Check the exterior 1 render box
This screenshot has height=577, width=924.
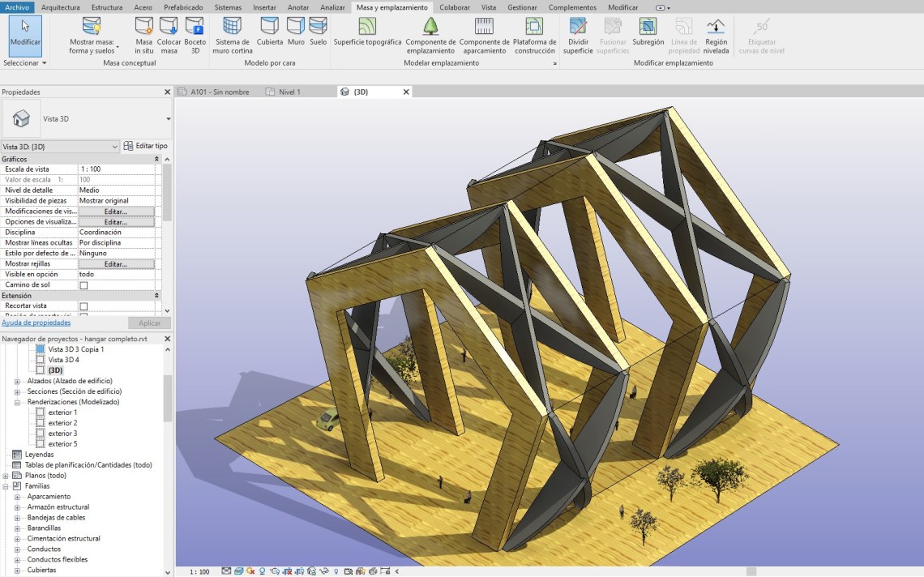pyautogui.click(x=41, y=412)
